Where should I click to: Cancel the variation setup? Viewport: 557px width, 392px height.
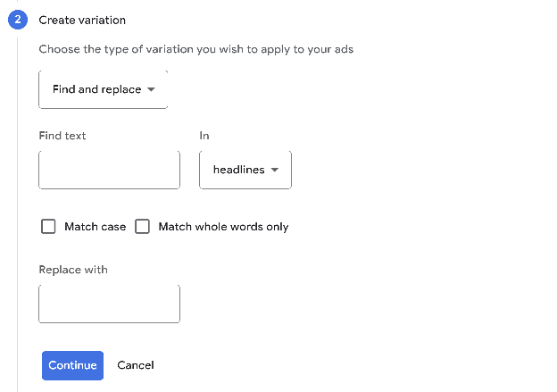click(136, 365)
